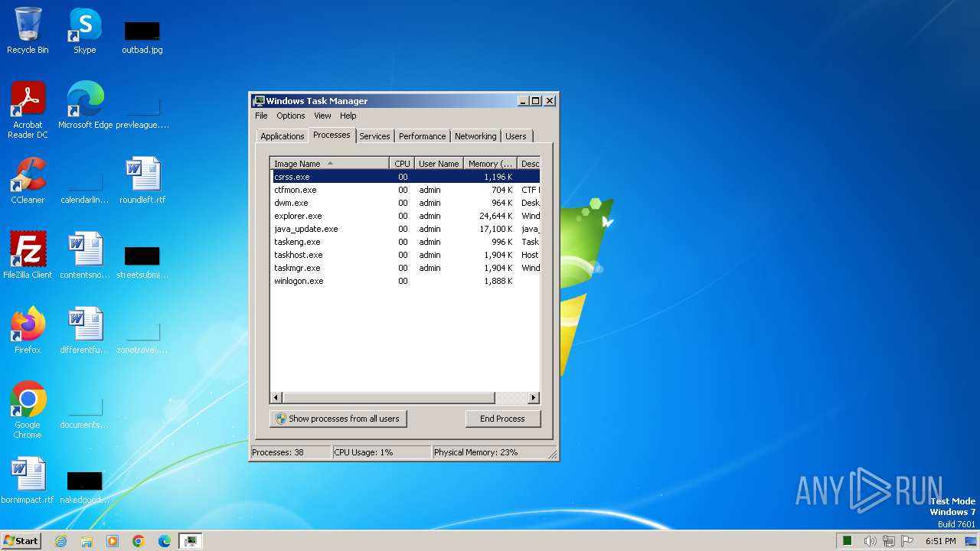Open Internet Explorer in the taskbar
The width and height of the screenshot is (980, 551).
pos(60,541)
